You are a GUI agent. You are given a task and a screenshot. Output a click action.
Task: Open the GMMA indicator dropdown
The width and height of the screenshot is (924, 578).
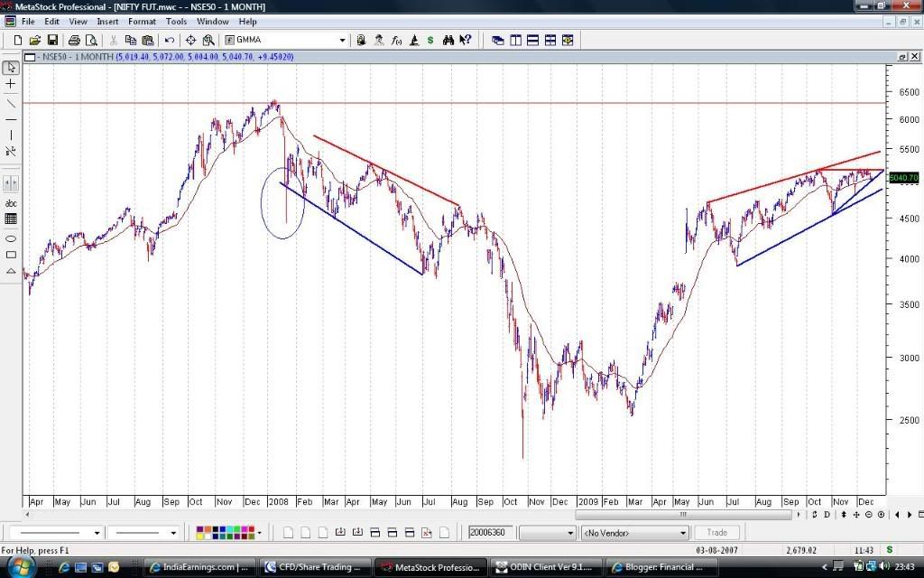342,40
